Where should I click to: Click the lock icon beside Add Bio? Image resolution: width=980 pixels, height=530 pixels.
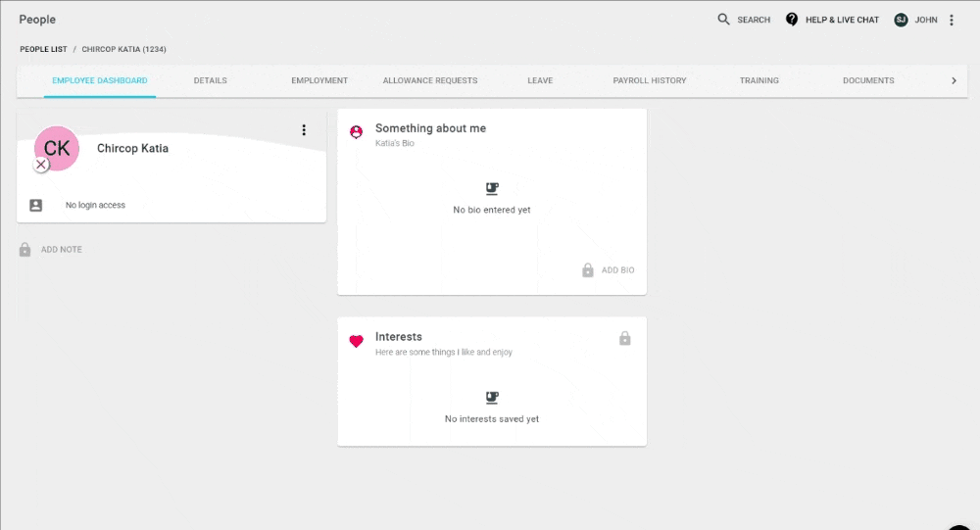click(587, 270)
